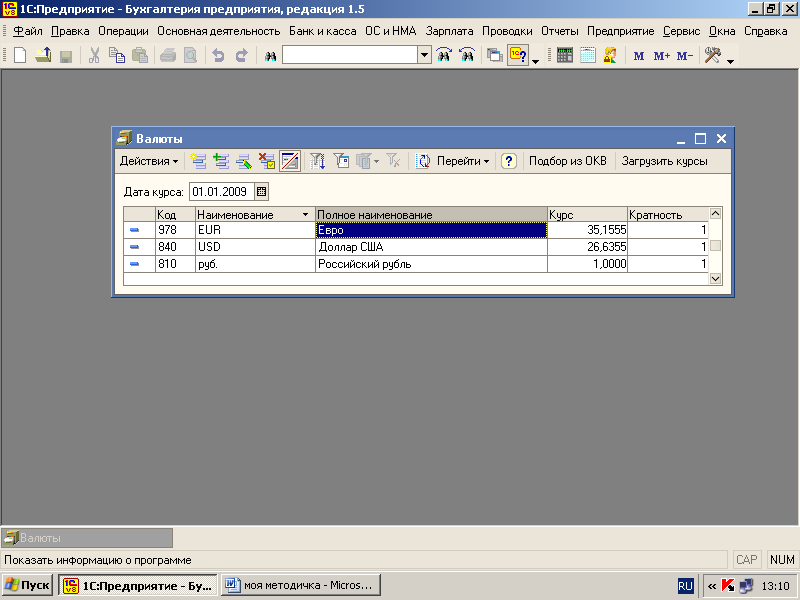Open the calendar icon in main toolbar
Screen dimensions: 800x600
[587, 55]
